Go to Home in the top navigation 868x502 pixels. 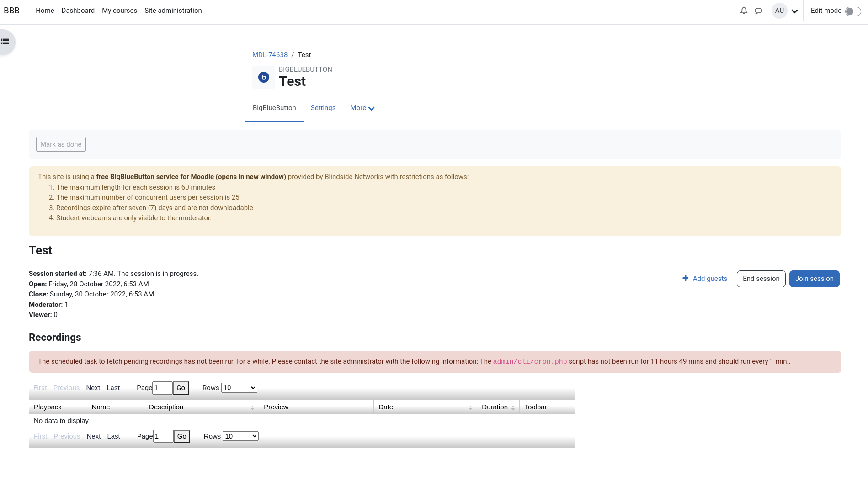point(45,11)
